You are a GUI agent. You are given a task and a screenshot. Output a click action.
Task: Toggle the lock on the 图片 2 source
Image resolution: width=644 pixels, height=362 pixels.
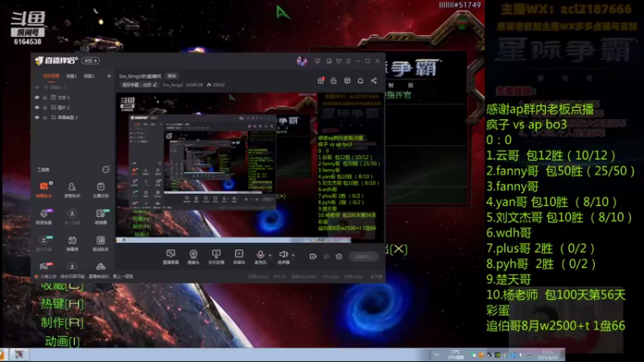[x=45, y=108]
